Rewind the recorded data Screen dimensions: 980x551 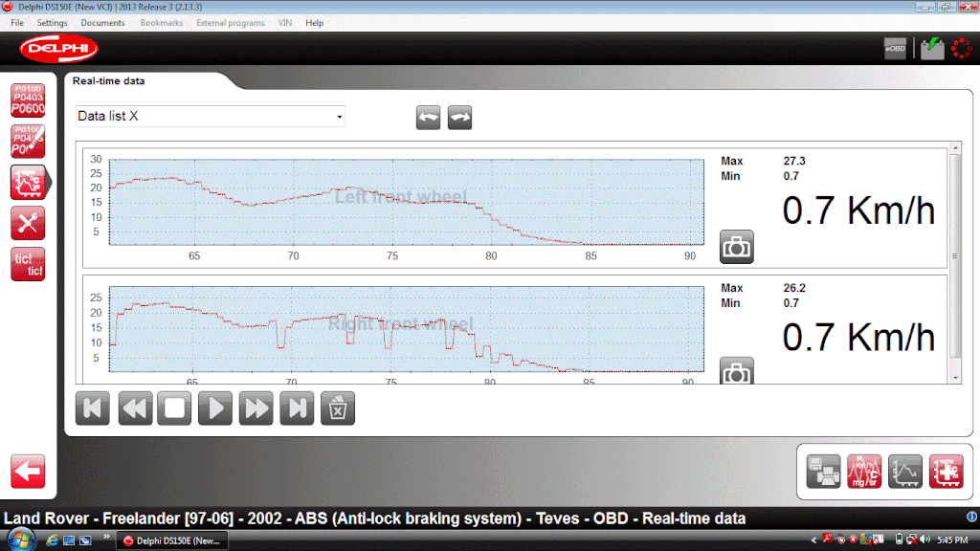click(x=134, y=408)
